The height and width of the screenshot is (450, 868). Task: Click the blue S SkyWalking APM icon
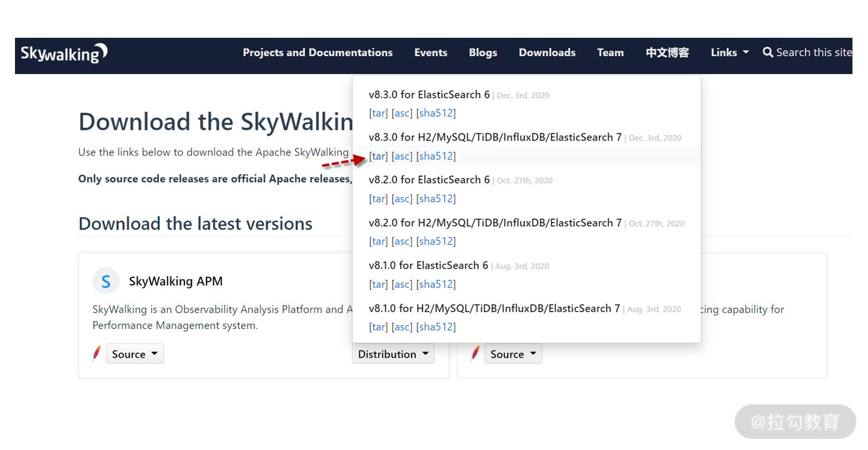(x=106, y=281)
